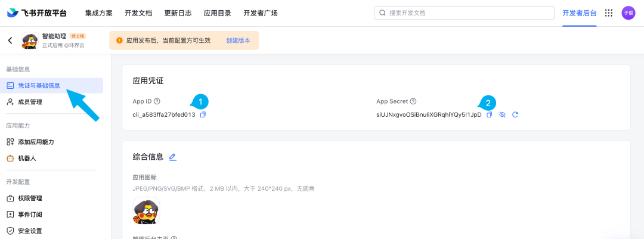Click the 基础信息 sidebar section label
The width and height of the screenshot is (644, 239).
[18, 69]
